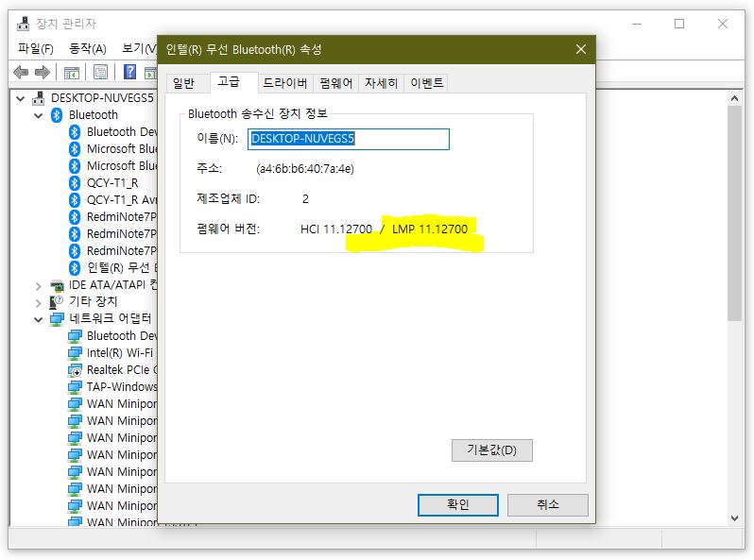Click the Realtek PCIe adapter icon
This screenshot has height=560, width=754.
[75, 370]
